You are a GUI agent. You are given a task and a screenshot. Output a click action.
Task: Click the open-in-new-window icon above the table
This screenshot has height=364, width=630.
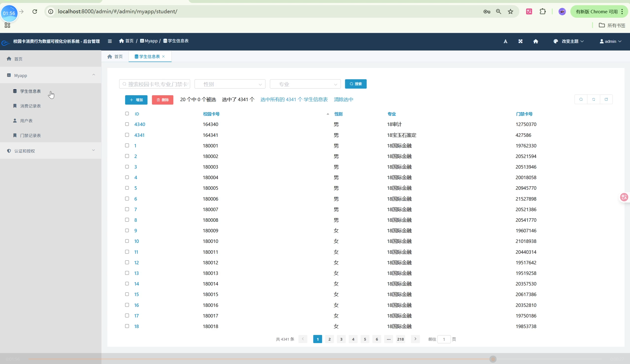pyautogui.click(x=606, y=99)
